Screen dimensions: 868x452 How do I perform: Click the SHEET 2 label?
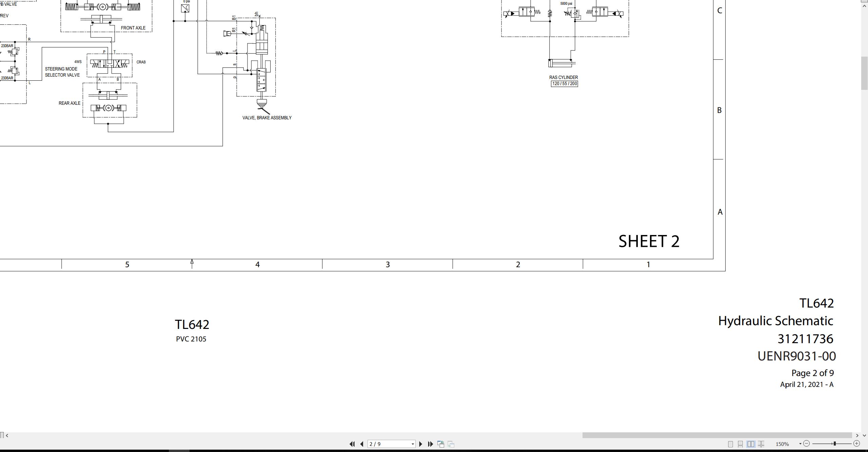(x=649, y=241)
